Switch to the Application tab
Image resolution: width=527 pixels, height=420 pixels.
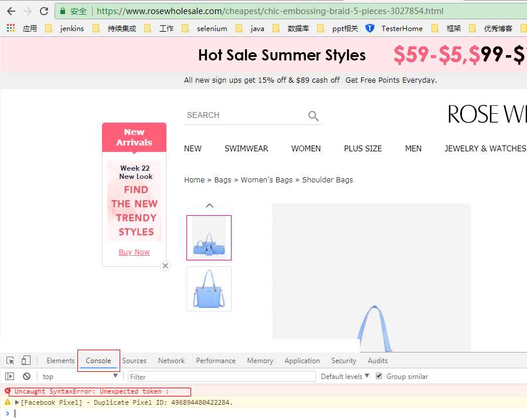(x=302, y=361)
